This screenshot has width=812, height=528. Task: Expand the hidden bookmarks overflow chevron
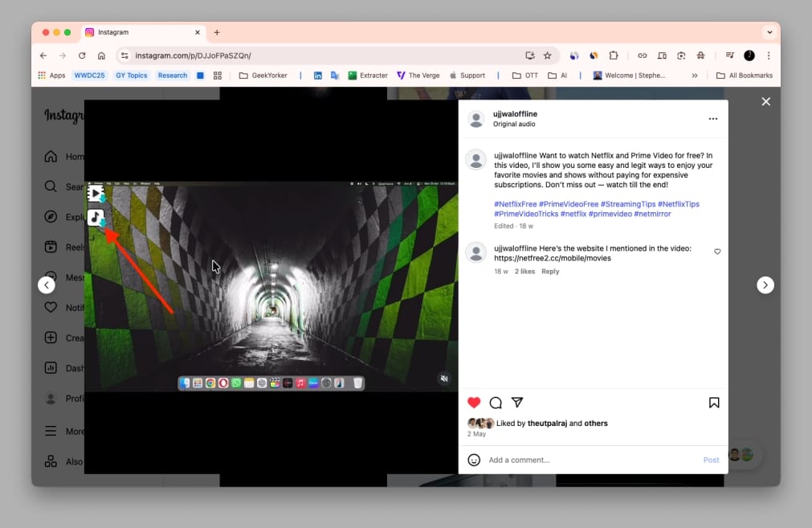coord(693,75)
